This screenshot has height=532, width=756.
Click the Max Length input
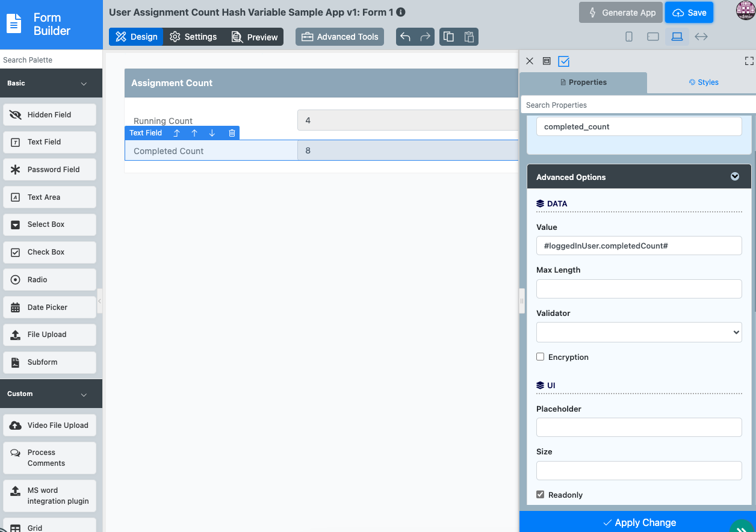[639, 289]
